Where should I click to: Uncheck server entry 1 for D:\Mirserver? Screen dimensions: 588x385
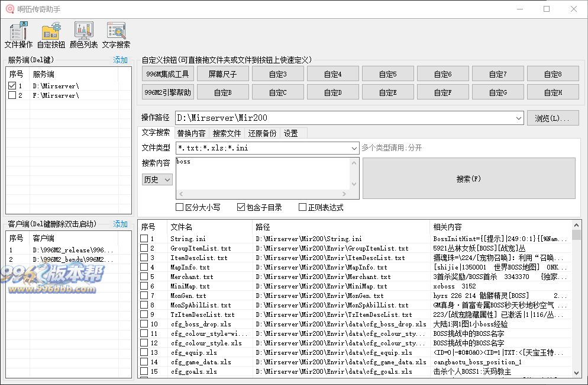click(12, 85)
